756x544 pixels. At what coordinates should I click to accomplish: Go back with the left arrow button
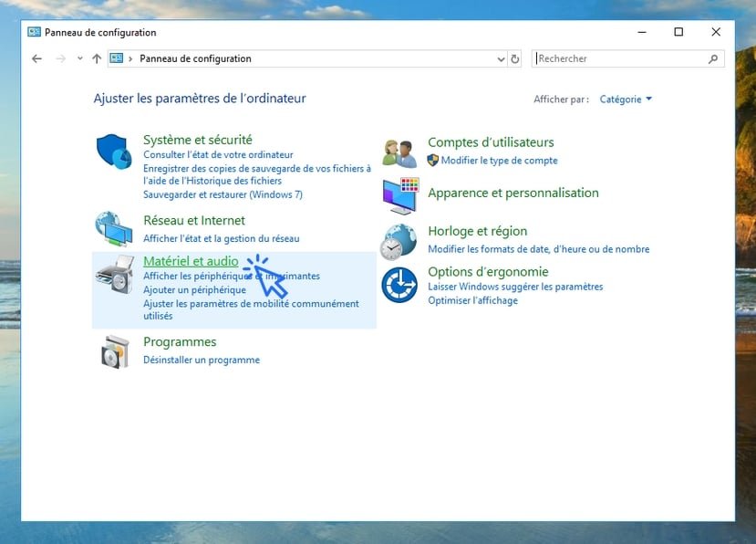(36, 59)
